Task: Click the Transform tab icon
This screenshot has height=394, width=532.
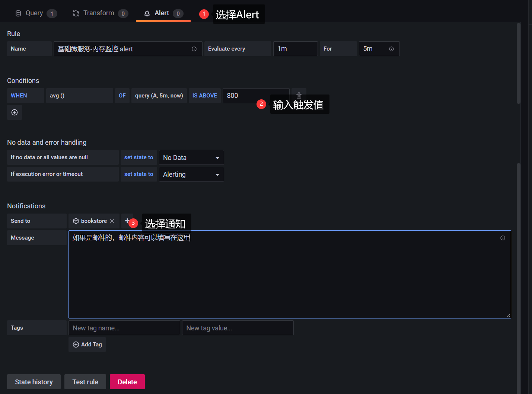Action: [76, 13]
